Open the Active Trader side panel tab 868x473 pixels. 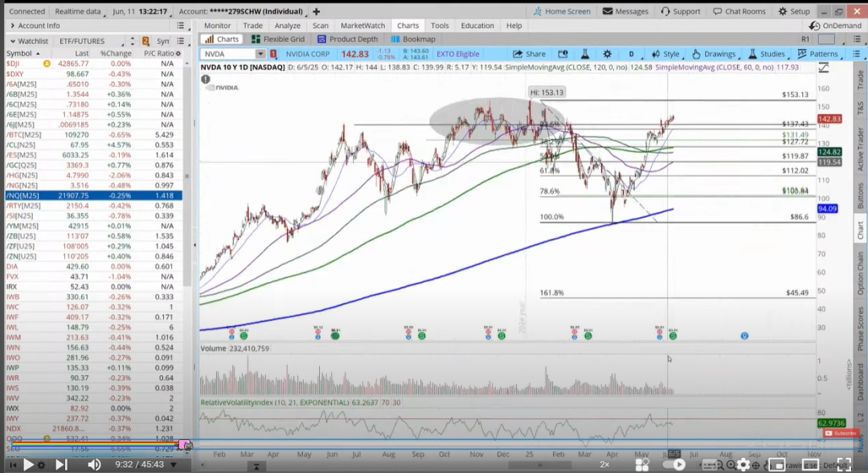point(861,149)
